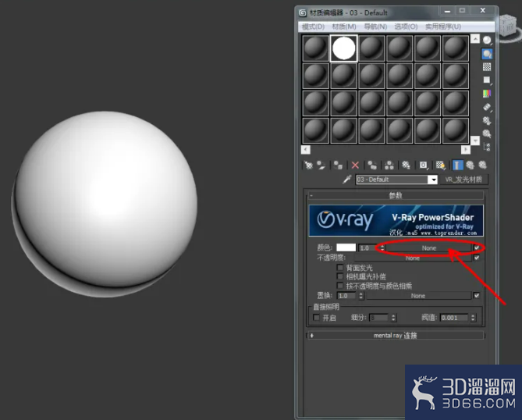Click Go Forward to Sibling icon
The image size is (522, 420).
point(483,166)
